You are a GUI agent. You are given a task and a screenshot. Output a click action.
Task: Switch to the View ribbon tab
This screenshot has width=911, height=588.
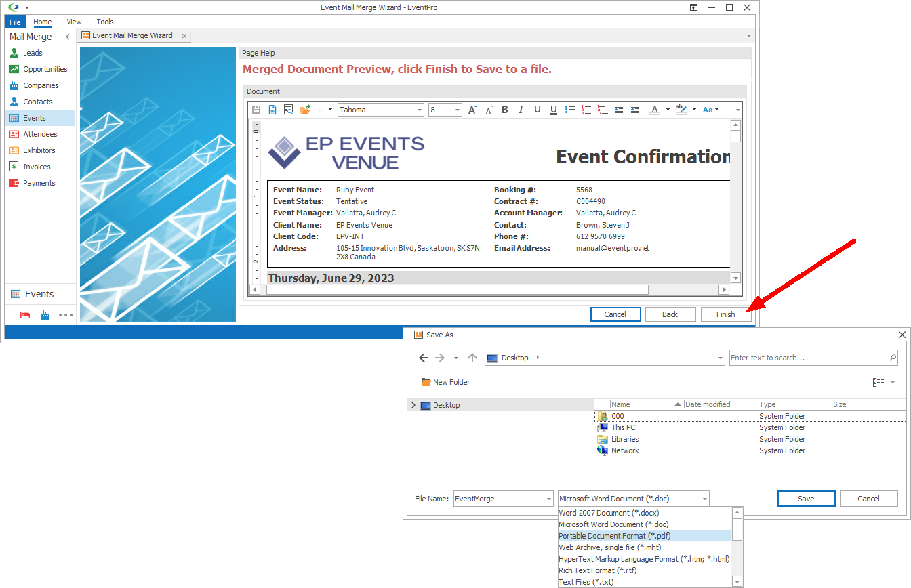(x=74, y=22)
